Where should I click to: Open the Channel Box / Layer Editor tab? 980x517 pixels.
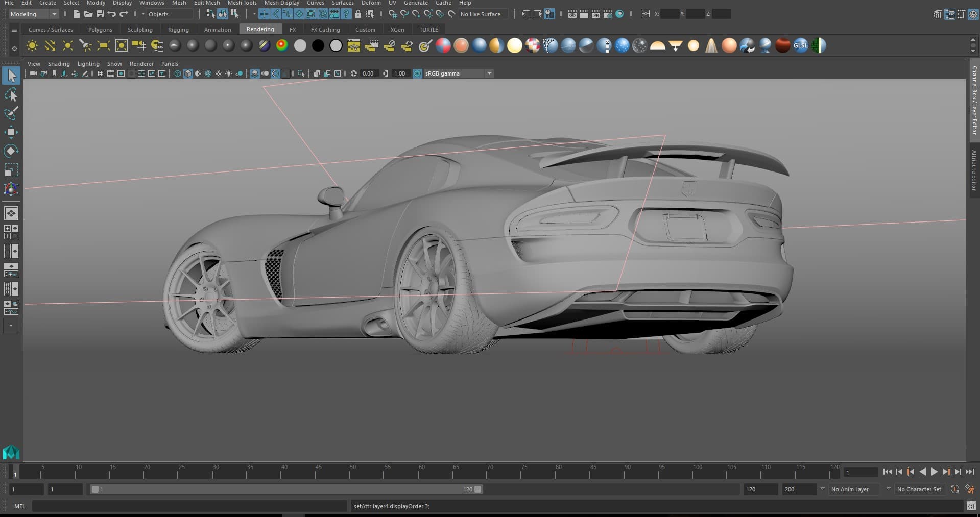tap(974, 101)
